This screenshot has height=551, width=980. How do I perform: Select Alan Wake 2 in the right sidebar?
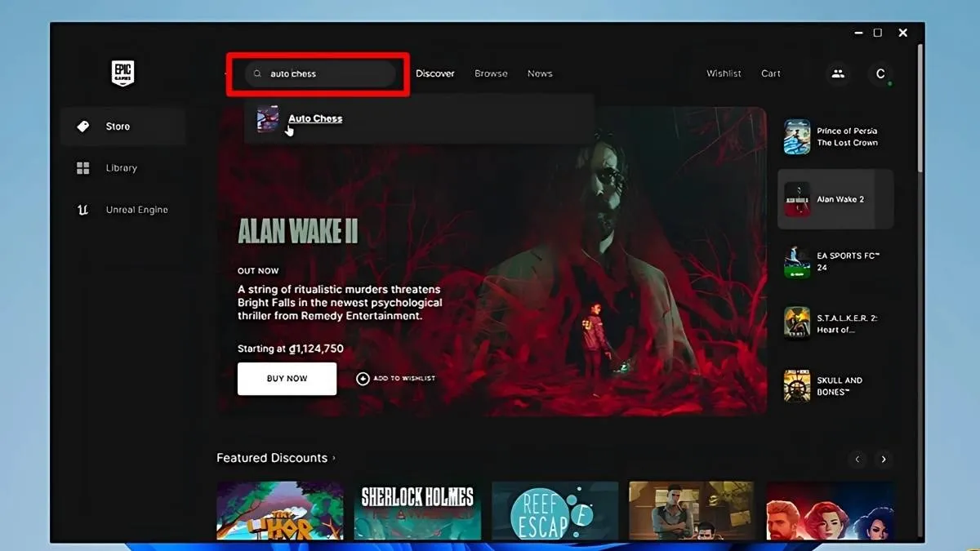point(835,198)
